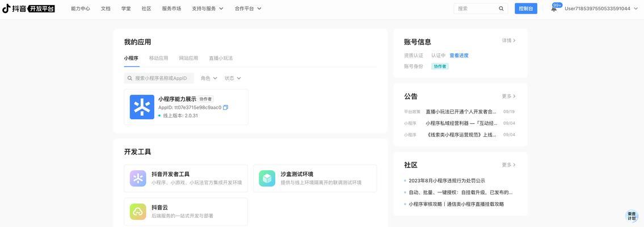
Task: Switch to the 网站应用 tab
Action: [x=188, y=58]
